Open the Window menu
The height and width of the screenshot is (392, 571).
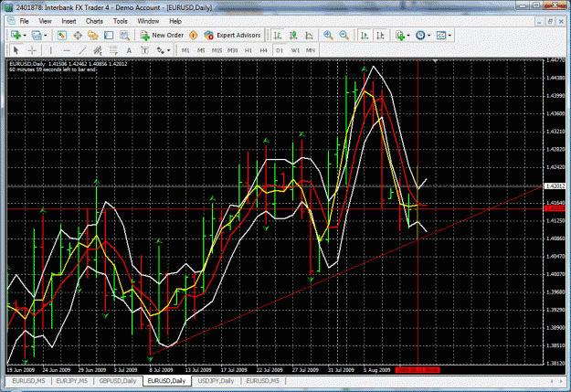pos(148,21)
